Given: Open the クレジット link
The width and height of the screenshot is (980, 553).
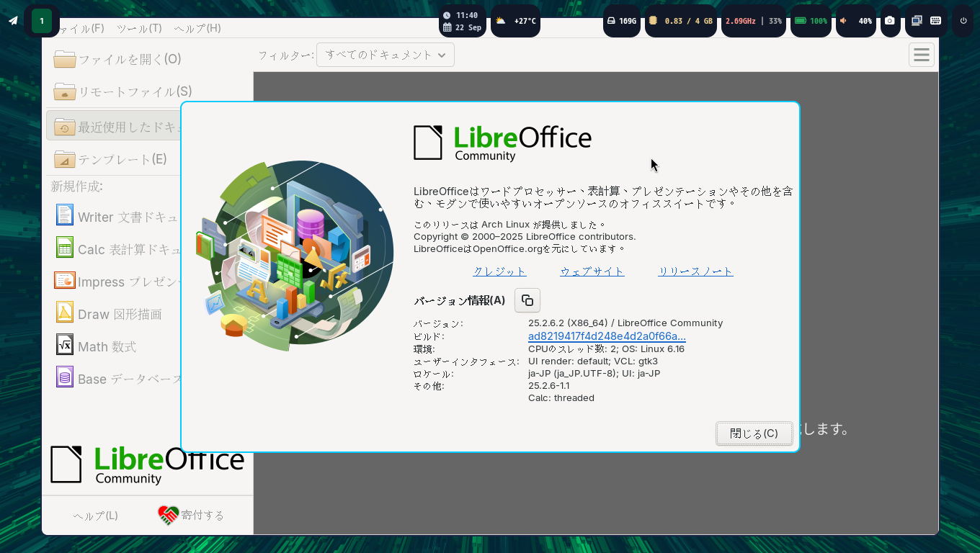Looking at the screenshot, I should (x=499, y=271).
